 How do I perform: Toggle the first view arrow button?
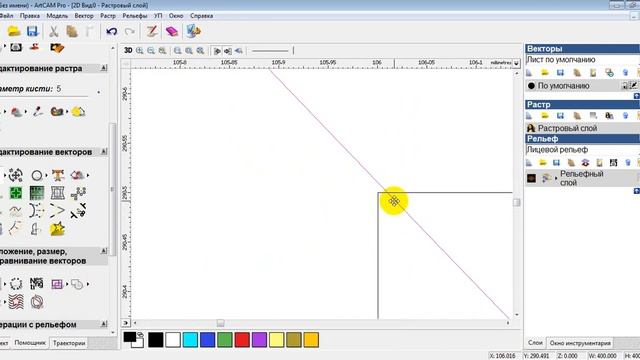217,51
